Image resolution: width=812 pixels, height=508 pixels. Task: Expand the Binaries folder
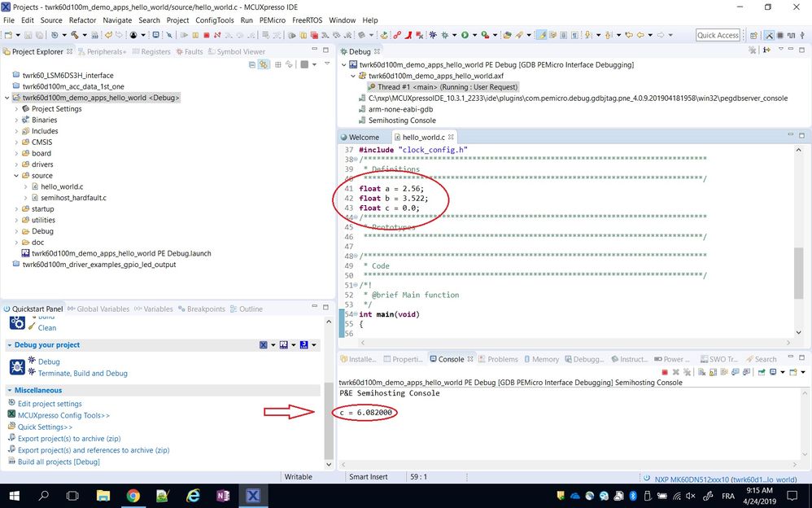tap(16, 120)
